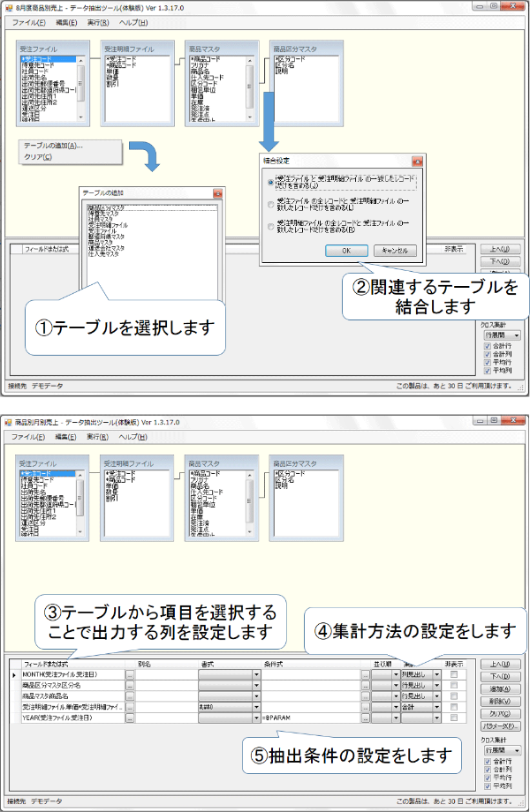Close the テーブルの追加 dialog
The image size is (530, 812).
click(217, 193)
